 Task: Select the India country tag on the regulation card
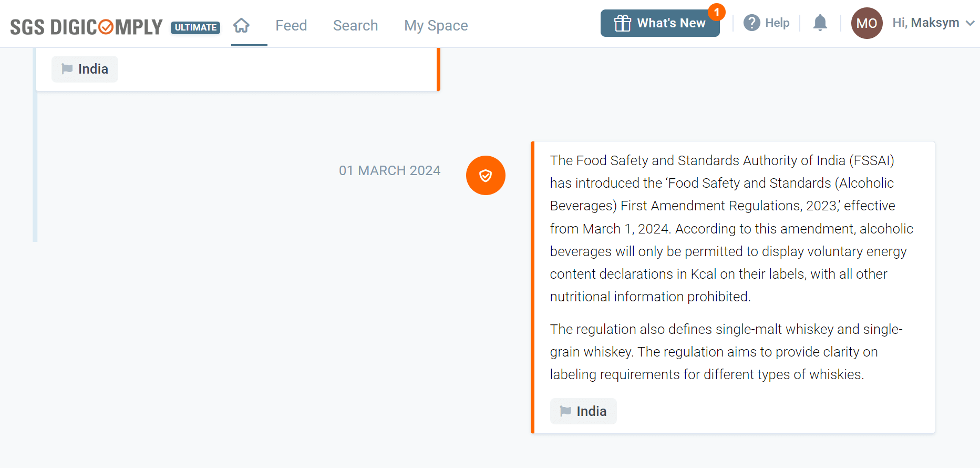[x=583, y=411]
